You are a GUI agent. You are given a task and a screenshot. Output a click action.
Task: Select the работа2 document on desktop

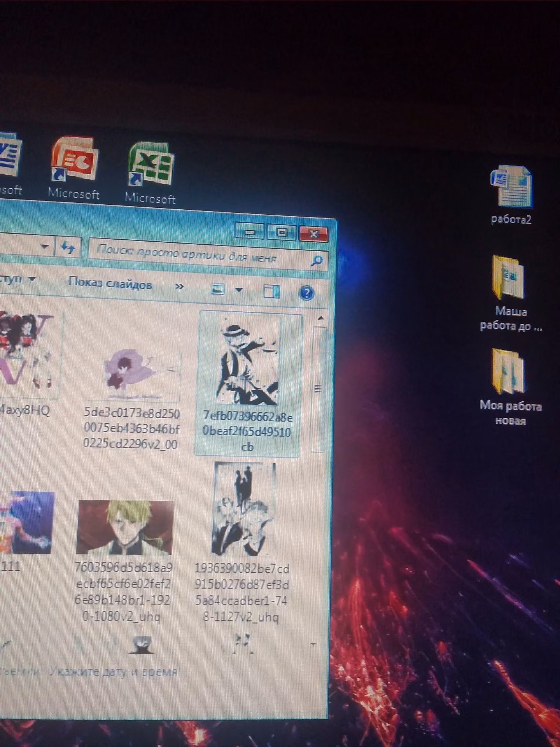click(x=511, y=195)
